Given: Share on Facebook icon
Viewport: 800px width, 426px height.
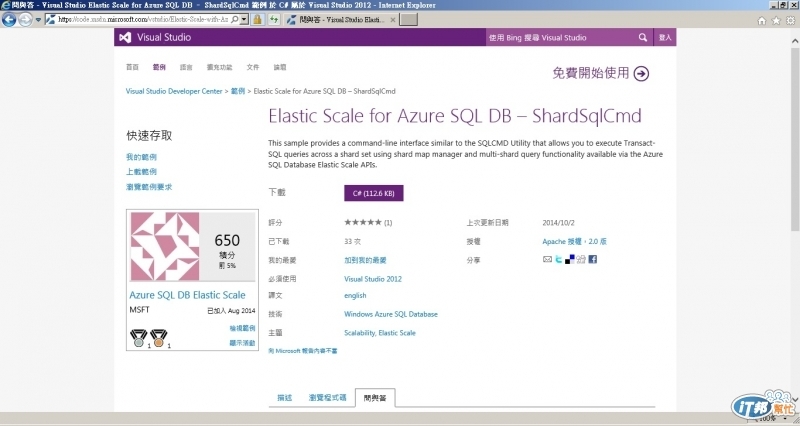Looking at the screenshot, I should [592, 259].
